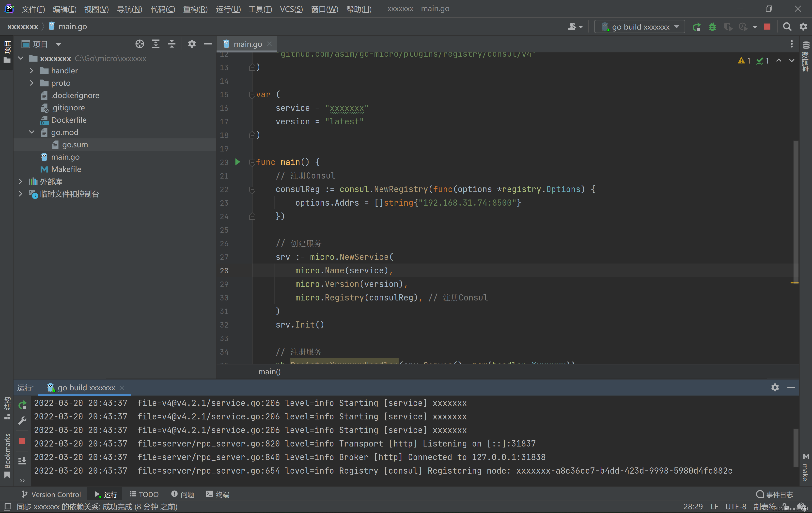Click the collapse all icon in project panel
The image size is (812, 513).
point(172,44)
